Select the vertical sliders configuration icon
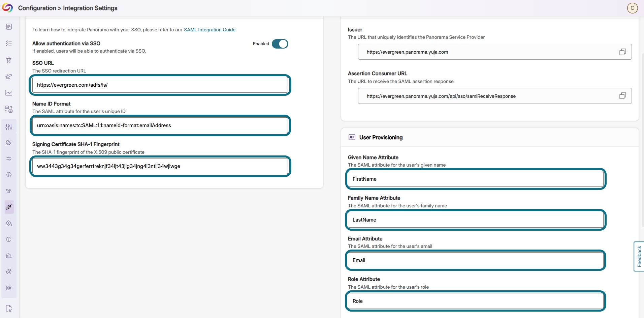Image resolution: width=644 pixels, height=318 pixels. click(9, 127)
